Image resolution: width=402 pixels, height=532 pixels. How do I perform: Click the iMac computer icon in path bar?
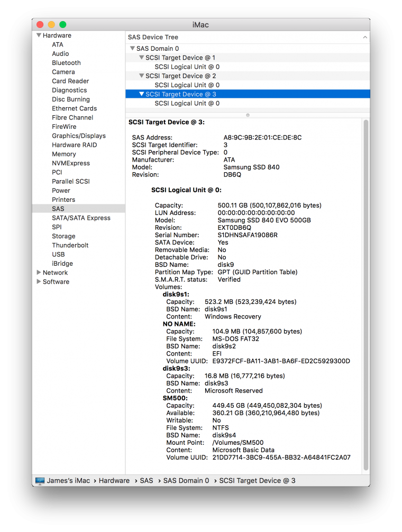(x=40, y=481)
